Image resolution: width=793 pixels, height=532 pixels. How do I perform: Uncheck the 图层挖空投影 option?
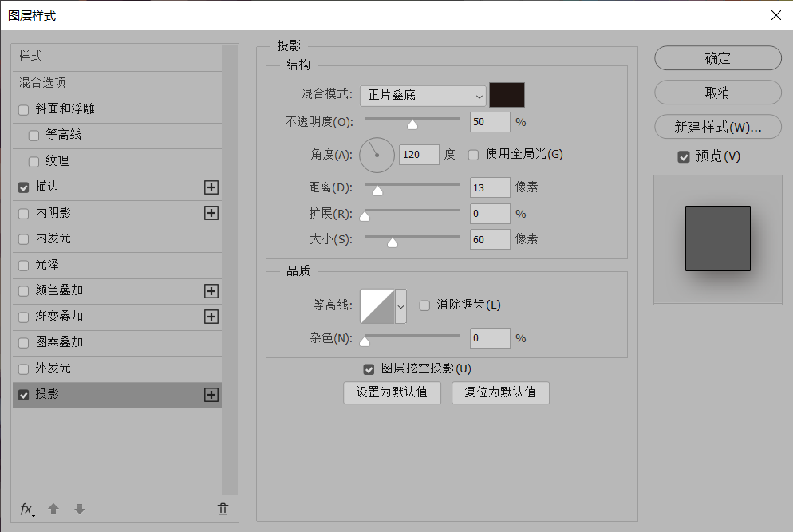(369, 369)
